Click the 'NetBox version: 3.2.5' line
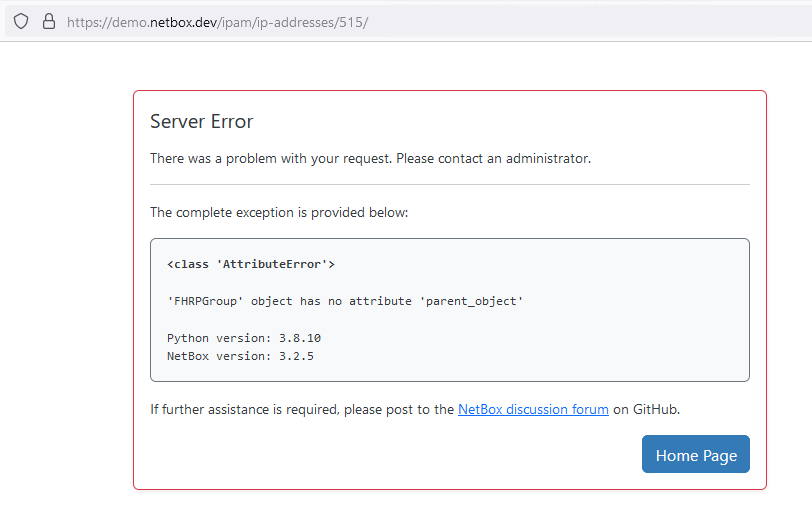The height and width of the screenshot is (514, 812). pyautogui.click(x=240, y=356)
